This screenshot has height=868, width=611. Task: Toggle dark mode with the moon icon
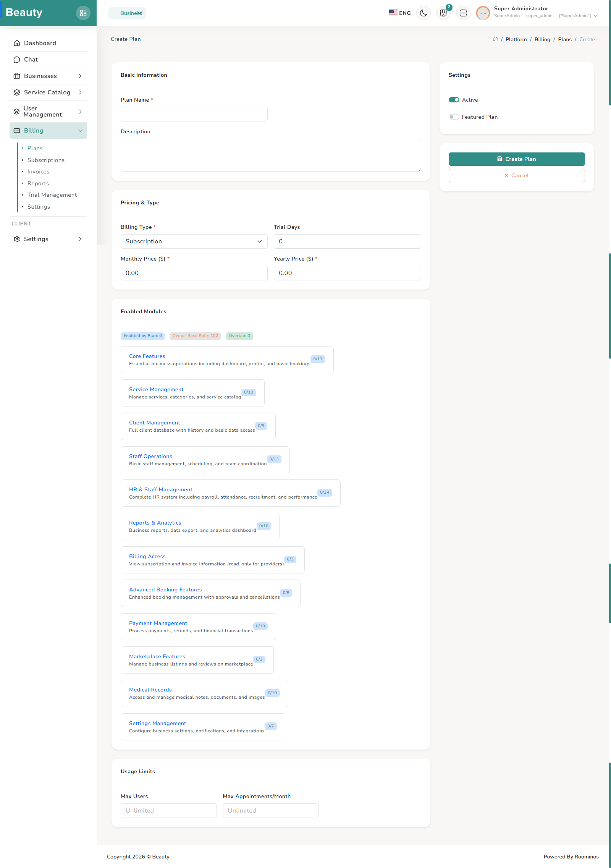tap(423, 13)
